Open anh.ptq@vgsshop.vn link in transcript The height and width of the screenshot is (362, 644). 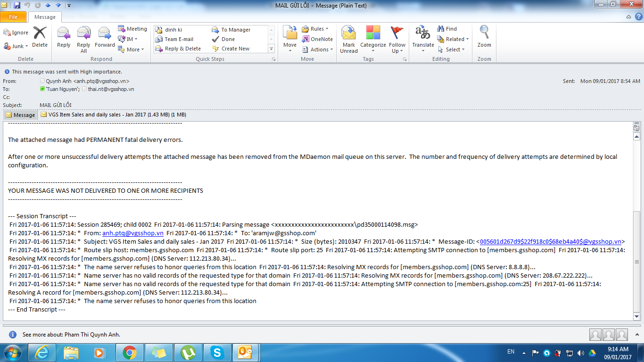pos(133,233)
